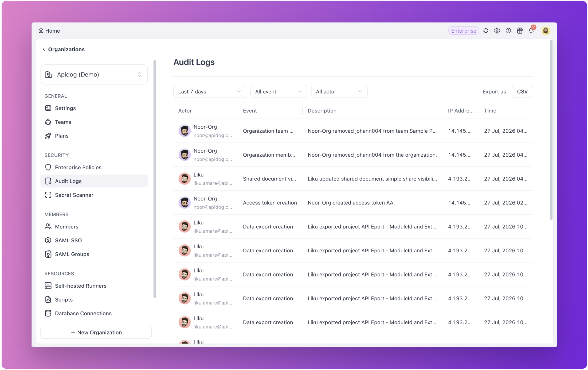This screenshot has height=370, width=588.
Task: Open the All event filter dropdown
Action: [279, 91]
